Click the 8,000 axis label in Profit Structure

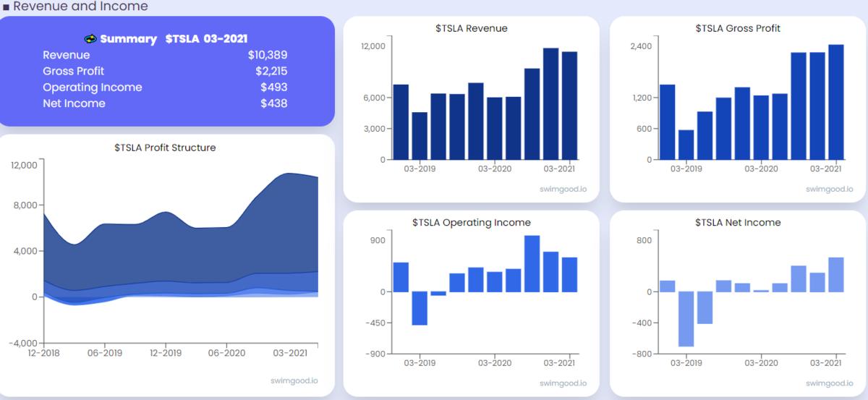tap(25, 205)
